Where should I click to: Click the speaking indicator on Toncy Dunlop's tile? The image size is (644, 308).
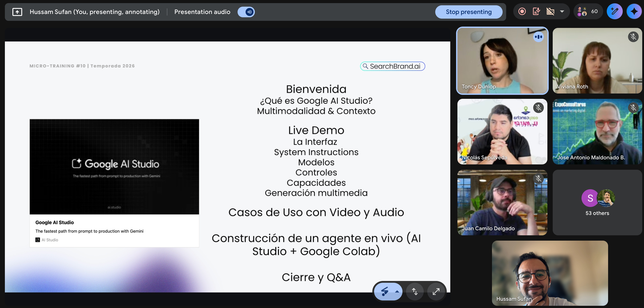coord(538,37)
